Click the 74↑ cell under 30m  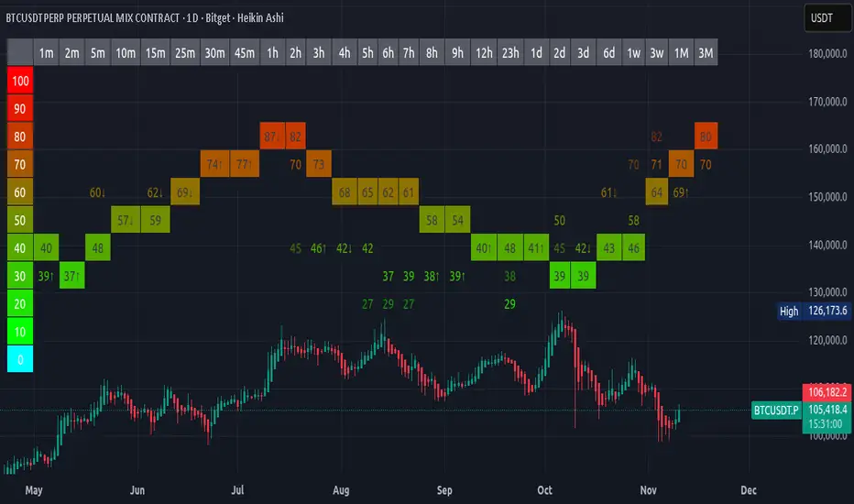215,164
